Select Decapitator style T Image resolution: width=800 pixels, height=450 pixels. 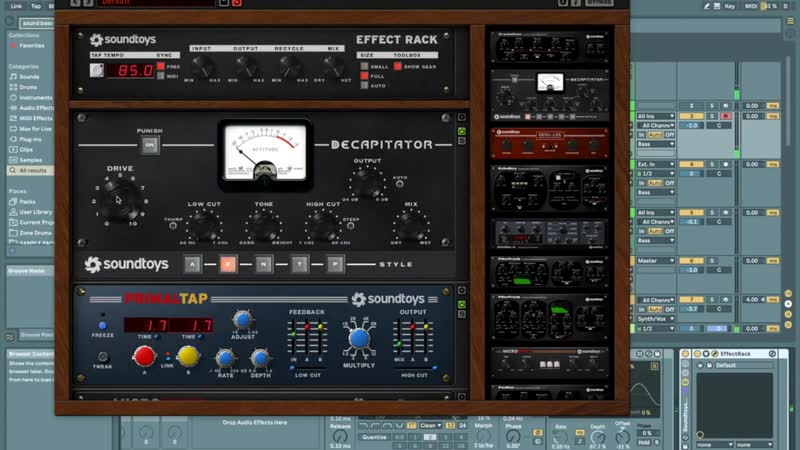click(x=299, y=264)
